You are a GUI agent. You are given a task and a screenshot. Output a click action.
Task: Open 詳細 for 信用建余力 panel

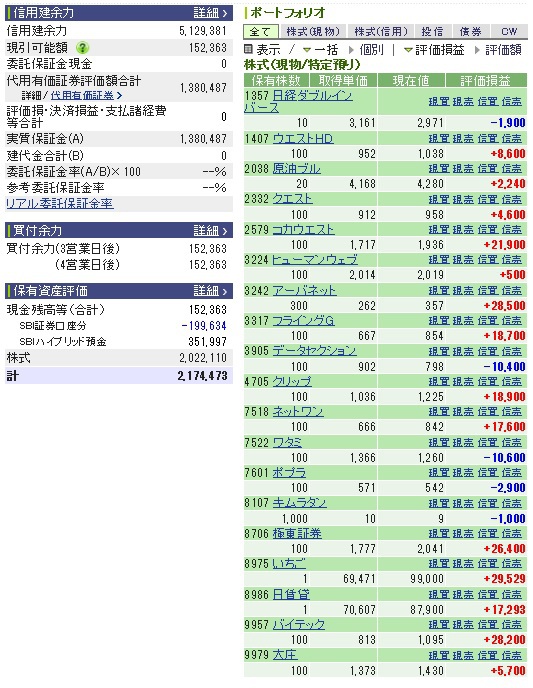click(211, 13)
